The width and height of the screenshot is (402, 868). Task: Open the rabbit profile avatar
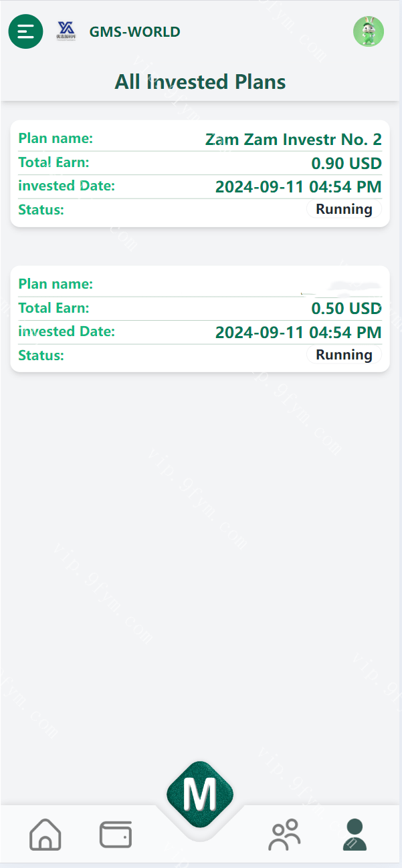368,31
